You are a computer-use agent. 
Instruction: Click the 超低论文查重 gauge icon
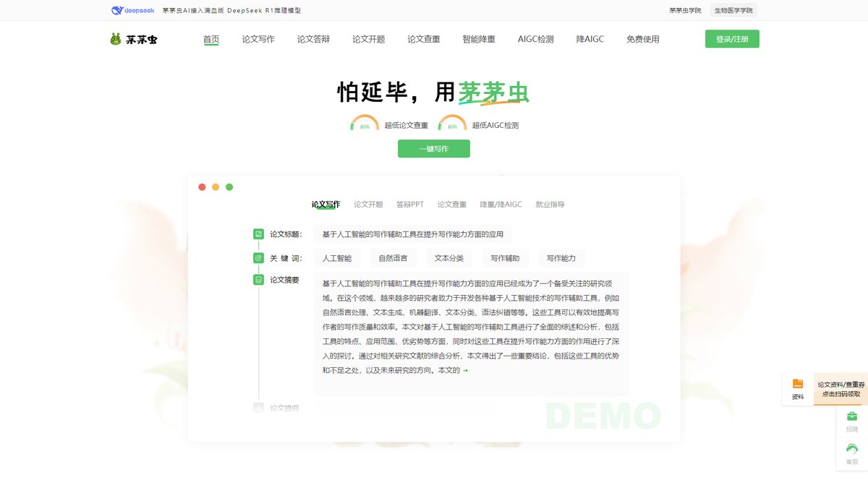[365, 124]
